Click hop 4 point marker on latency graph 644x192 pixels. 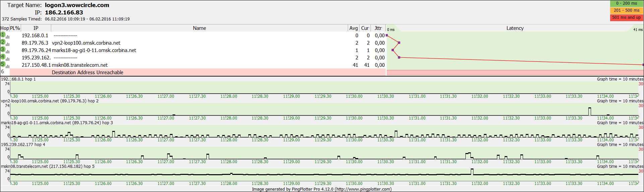pyautogui.click(x=399, y=57)
